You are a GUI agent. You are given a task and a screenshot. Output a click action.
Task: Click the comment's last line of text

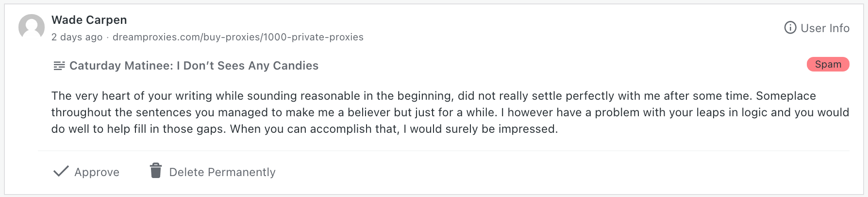pos(304,129)
